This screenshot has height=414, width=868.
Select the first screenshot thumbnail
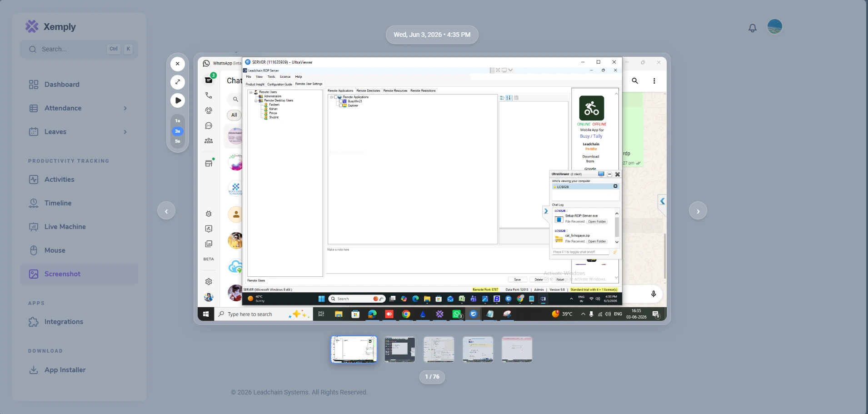click(x=354, y=349)
